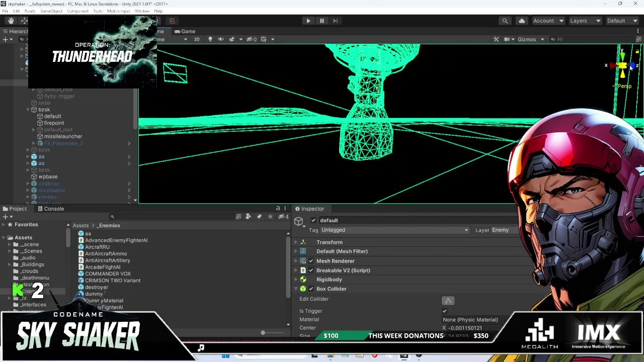This screenshot has height=362, width=644.
Task: Click the favorite star icon in Project toolbar
Action: click(270, 217)
